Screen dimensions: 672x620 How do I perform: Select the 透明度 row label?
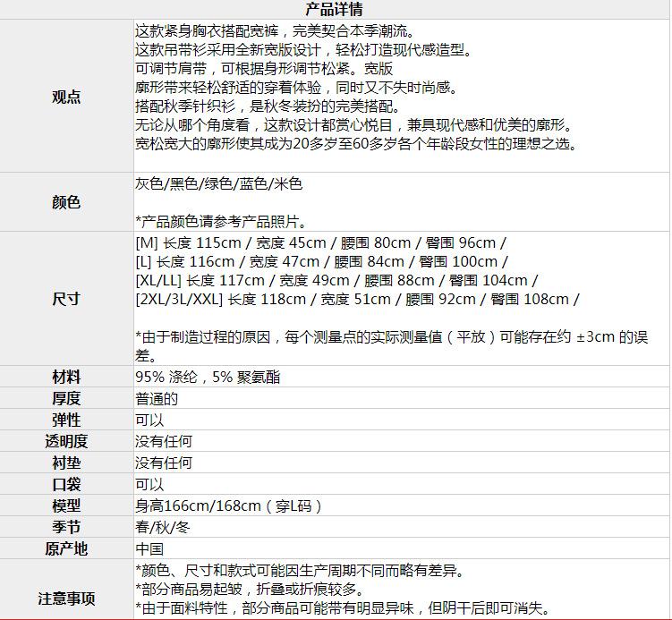pos(66,441)
